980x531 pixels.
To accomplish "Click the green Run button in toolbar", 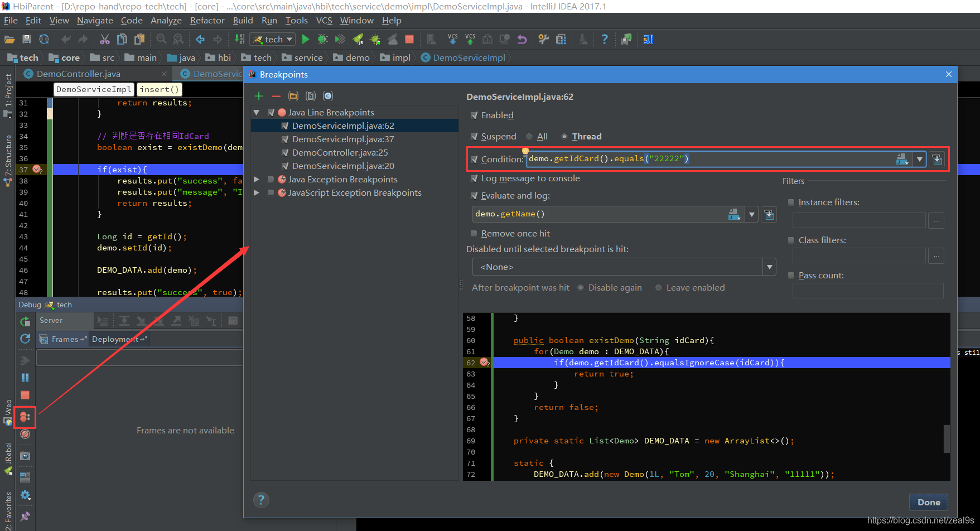I will click(x=305, y=39).
